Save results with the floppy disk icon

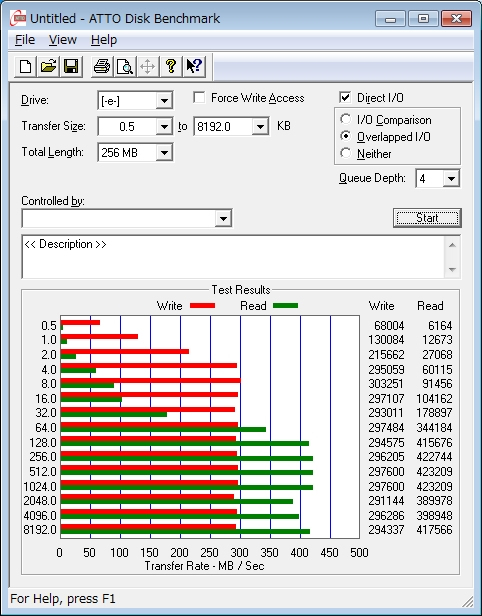(x=71, y=66)
